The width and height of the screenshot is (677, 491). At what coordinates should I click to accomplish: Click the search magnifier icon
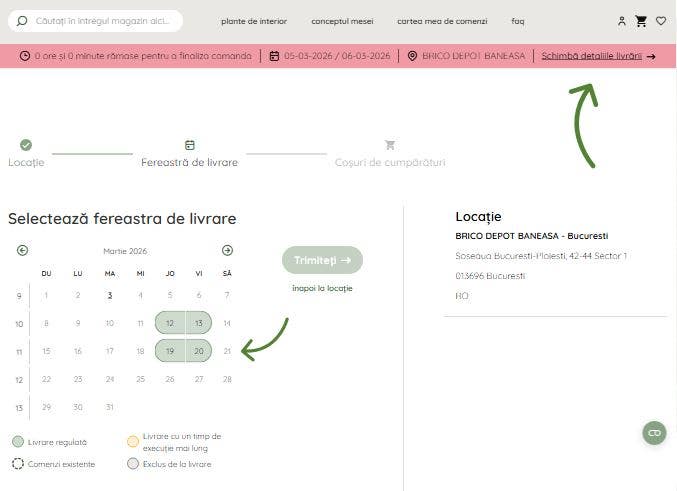coord(22,21)
